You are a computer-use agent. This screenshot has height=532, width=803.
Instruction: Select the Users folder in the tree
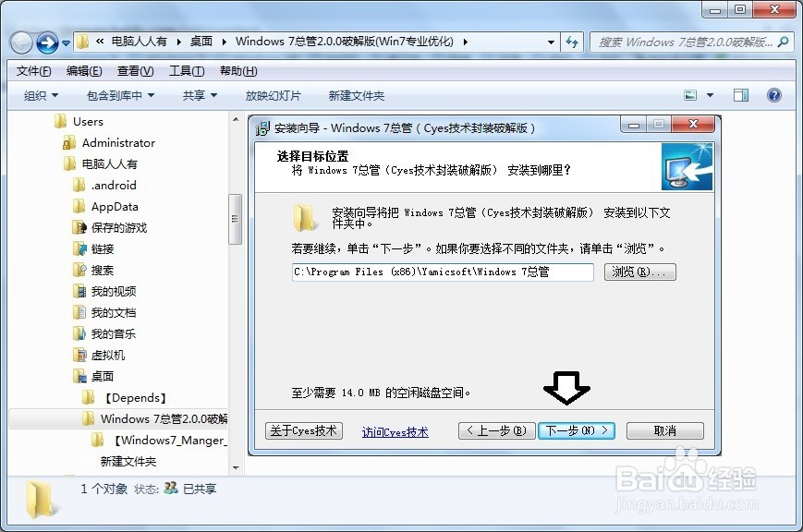pos(88,122)
